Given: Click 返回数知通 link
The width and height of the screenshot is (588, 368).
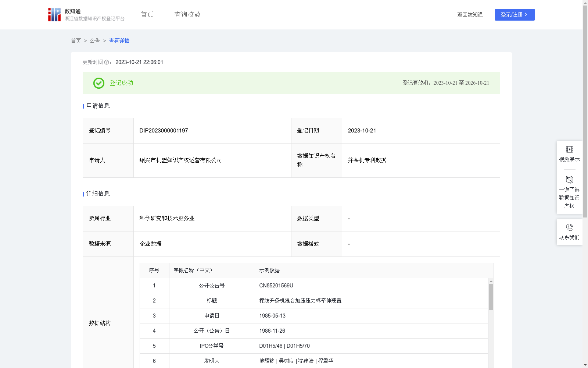Looking at the screenshot, I should coord(470,15).
